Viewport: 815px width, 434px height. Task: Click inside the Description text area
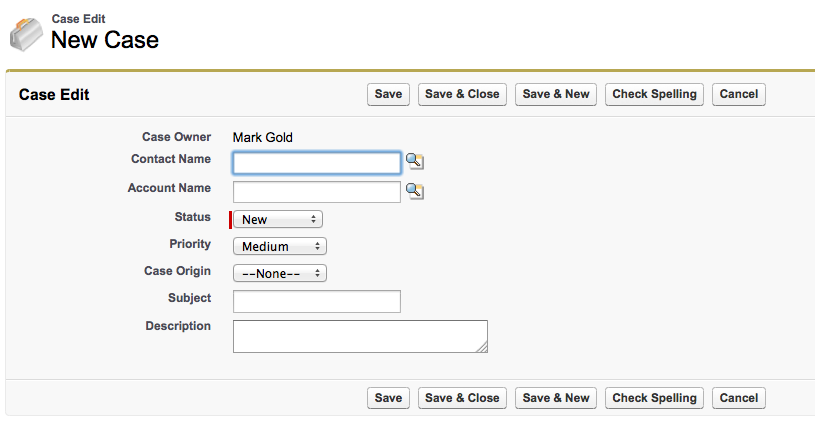pos(360,336)
